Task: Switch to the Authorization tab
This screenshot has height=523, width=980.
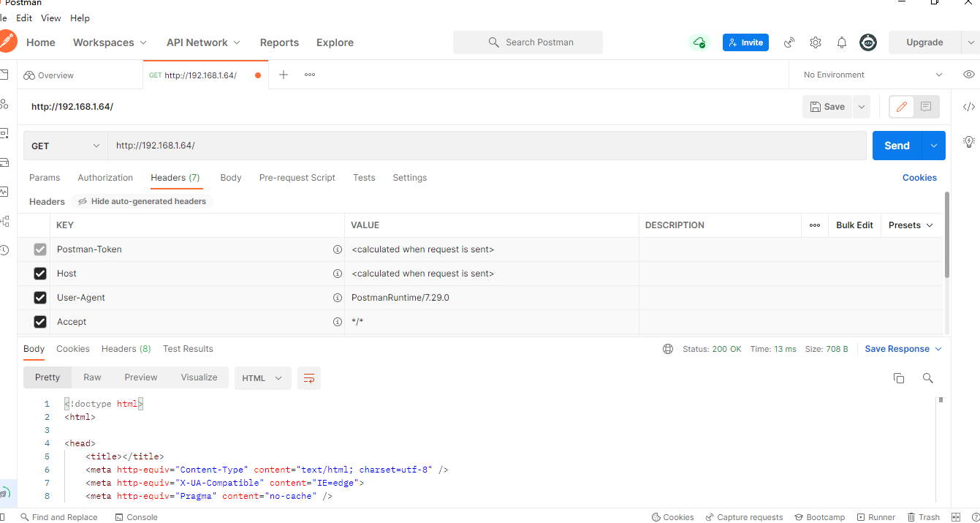Action: pyautogui.click(x=105, y=178)
